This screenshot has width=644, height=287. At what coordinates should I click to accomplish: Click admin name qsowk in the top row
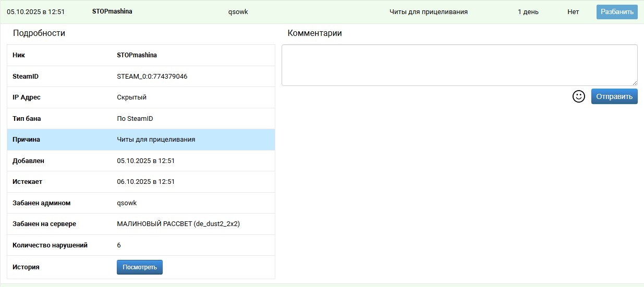pyautogui.click(x=238, y=12)
